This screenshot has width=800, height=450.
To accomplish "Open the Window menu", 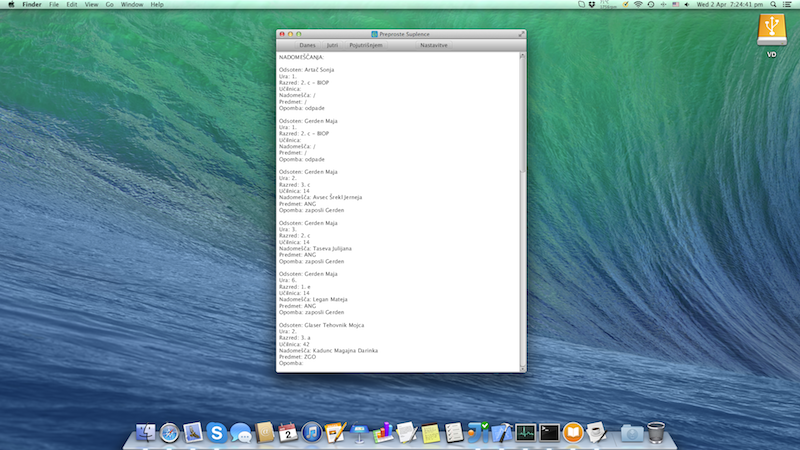I will 131,5.
